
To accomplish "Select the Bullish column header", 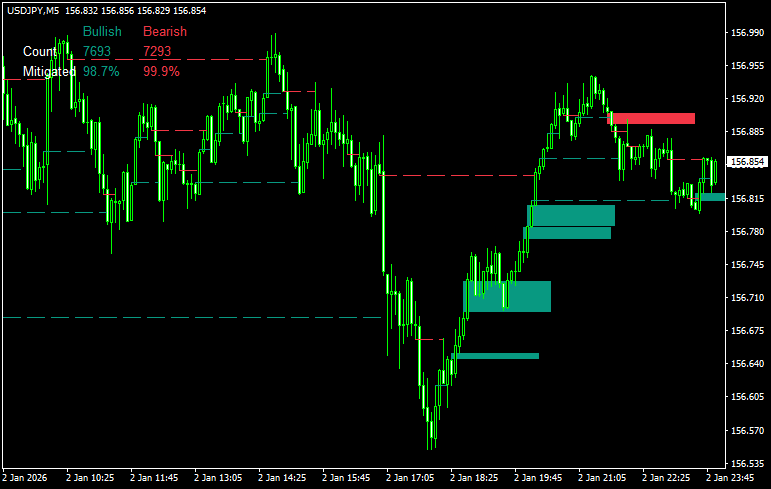I will tap(102, 31).
